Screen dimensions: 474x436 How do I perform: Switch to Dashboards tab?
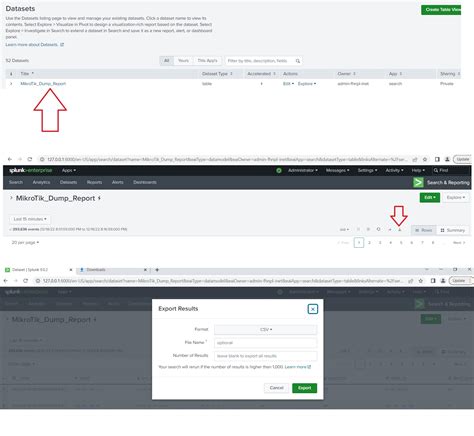click(145, 182)
